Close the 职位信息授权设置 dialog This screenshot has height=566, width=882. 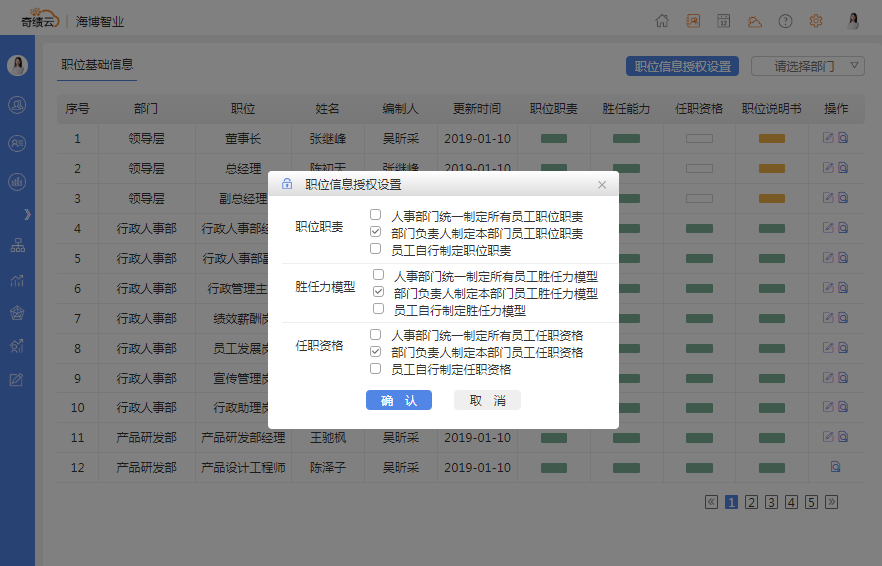click(602, 185)
